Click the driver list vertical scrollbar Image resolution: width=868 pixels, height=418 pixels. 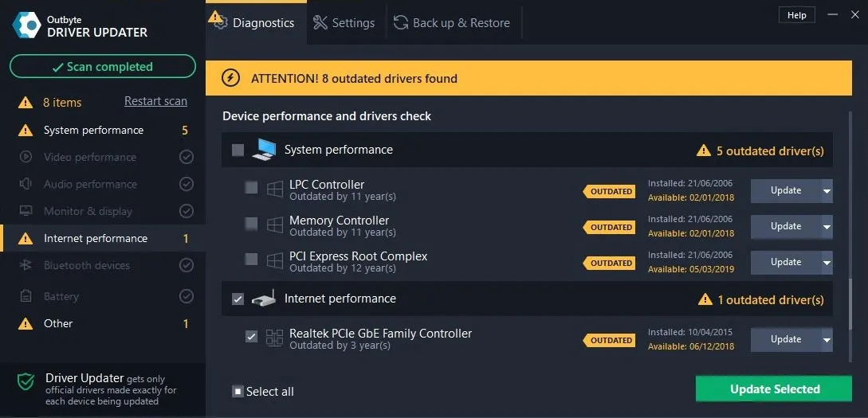850,305
